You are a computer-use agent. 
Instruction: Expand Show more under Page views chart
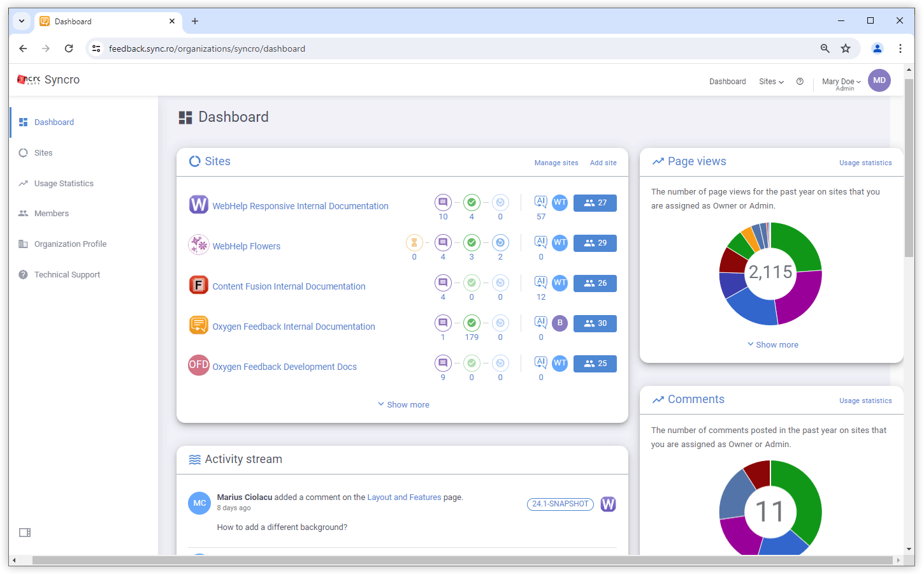click(x=772, y=345)
